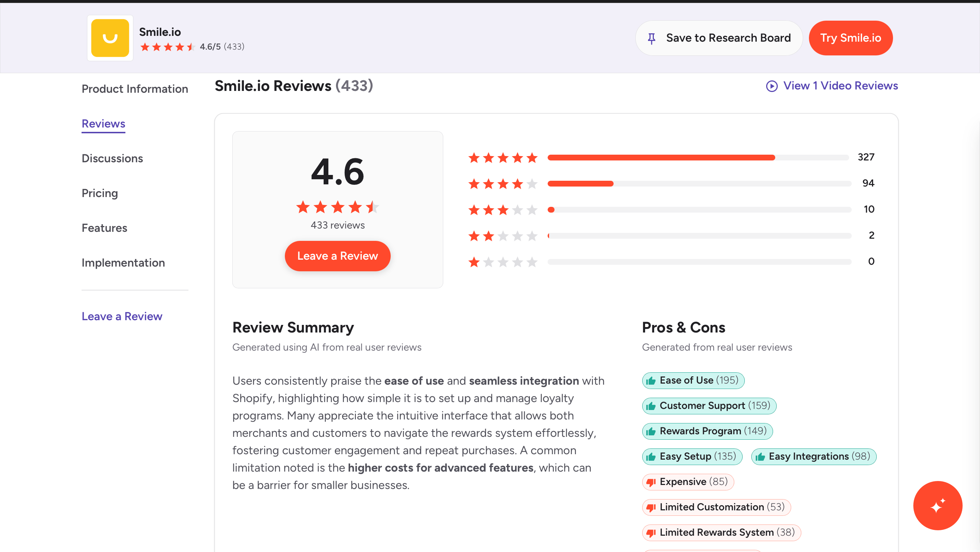Click thumbs-up icon on Ease of Use tag
Screen dimensions: 980x552
click(x=651, y=381)
